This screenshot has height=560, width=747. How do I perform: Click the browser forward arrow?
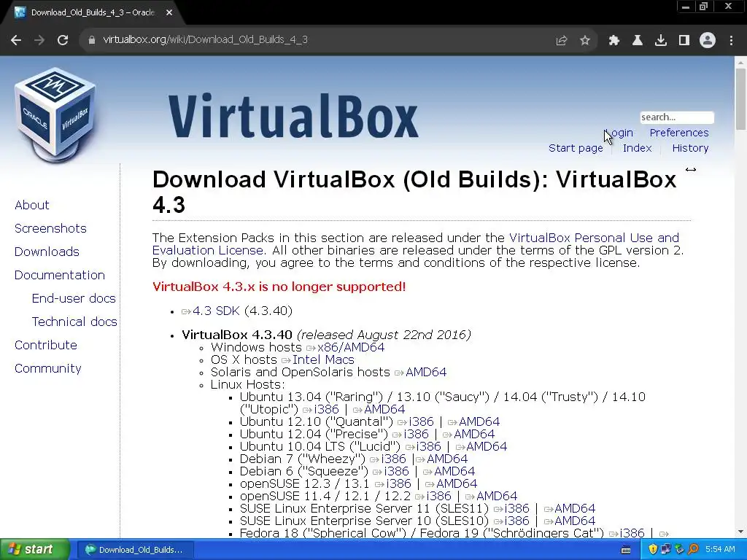(39, 40)
